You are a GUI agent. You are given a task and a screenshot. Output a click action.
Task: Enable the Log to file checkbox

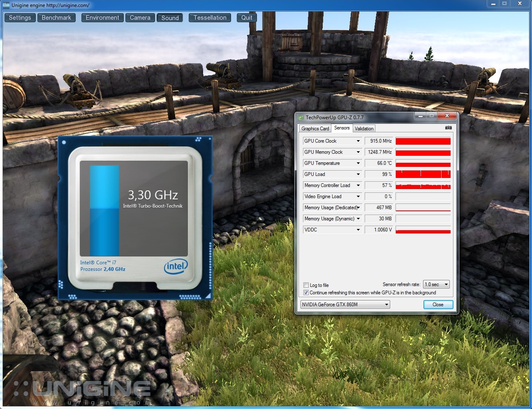coord(306,285)
